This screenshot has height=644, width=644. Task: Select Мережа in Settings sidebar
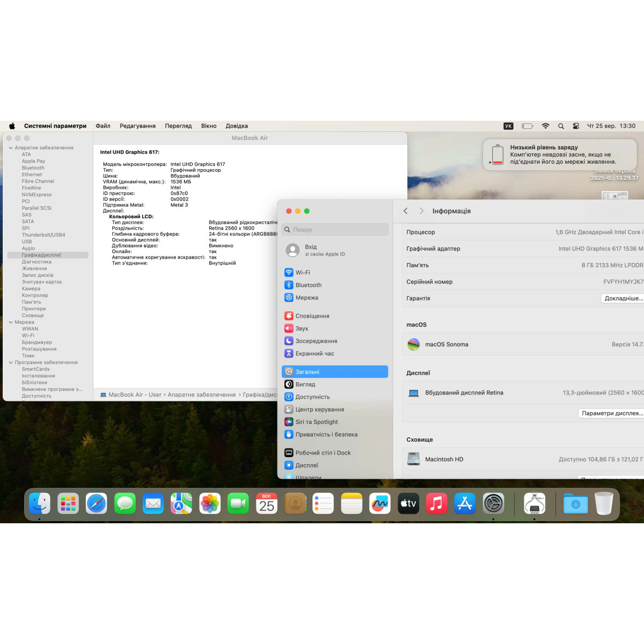[x=335, y=298]
